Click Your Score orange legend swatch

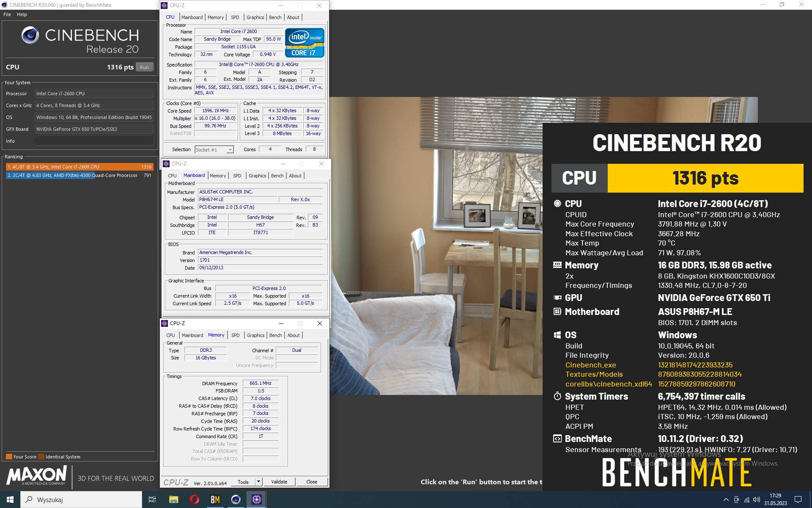tap(9, 457)
